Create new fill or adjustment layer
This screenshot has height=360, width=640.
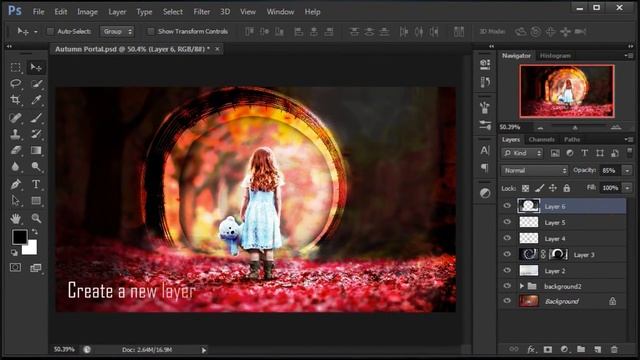pyautogui.click(x=564, y=349)
